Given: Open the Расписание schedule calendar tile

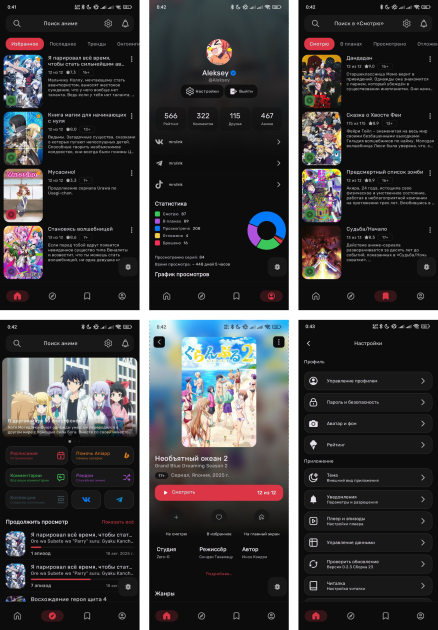Looking at the screenshot, I should pos(37,455).
